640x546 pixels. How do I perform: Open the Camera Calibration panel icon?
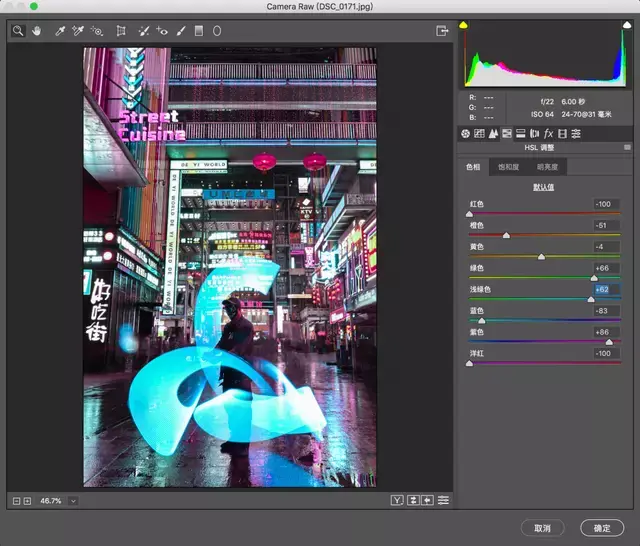(x=562, y=133)
